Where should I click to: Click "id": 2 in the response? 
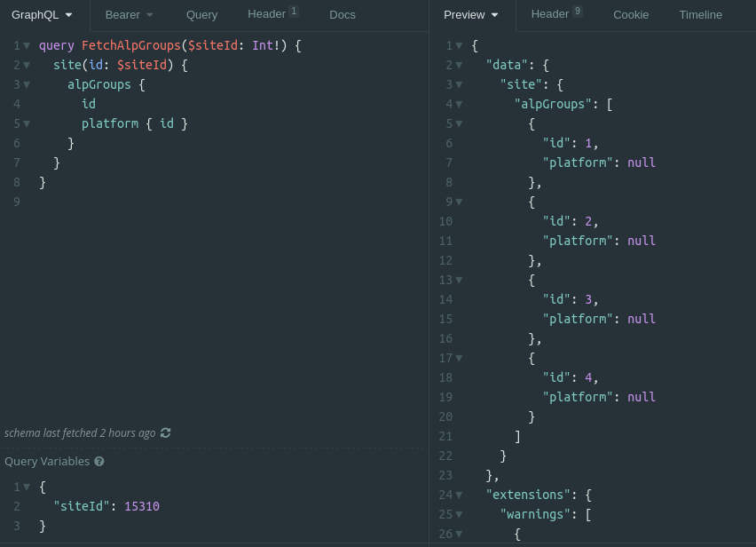pos(571,221)
